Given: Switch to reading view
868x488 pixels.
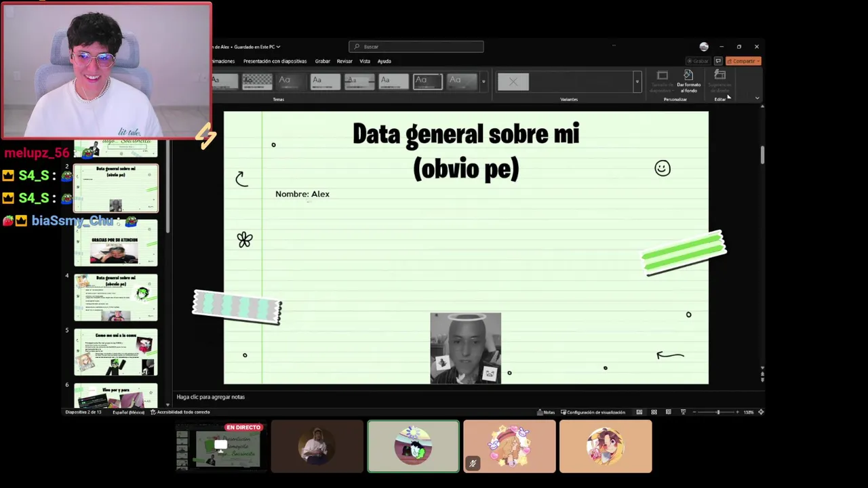Looking at the screenshot, I should tap(669, 412).
